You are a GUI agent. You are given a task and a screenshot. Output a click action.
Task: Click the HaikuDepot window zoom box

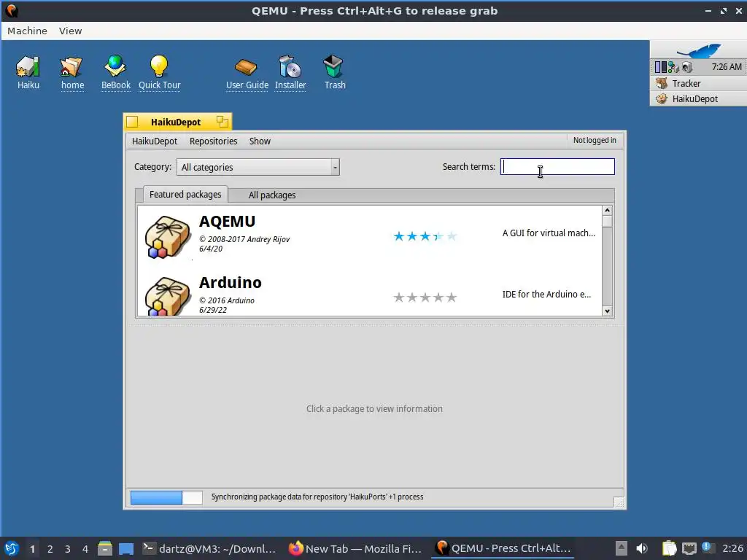tap(222, 122)
